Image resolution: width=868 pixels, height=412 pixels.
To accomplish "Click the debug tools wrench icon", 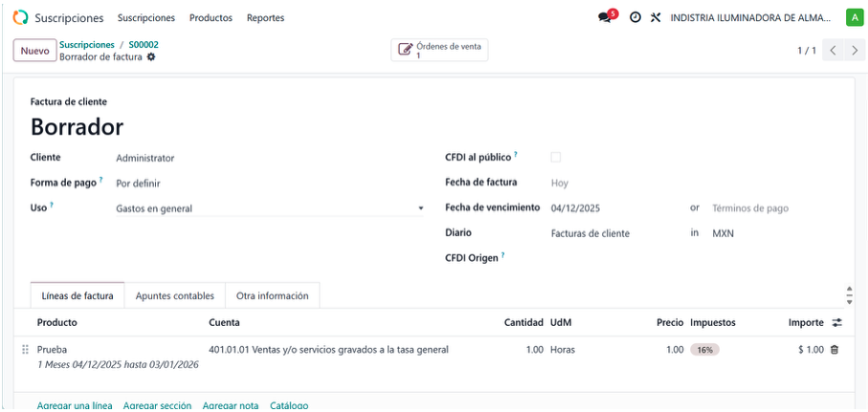I will (656, 18).
